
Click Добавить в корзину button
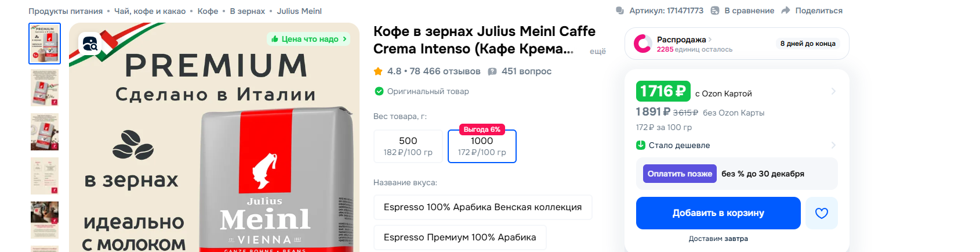pyautogui.click(x=718, y=213)
